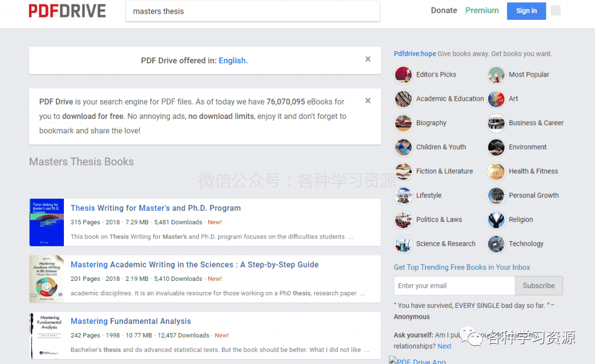
Task: Focus the Enter your email field
Action: (454, 286)
